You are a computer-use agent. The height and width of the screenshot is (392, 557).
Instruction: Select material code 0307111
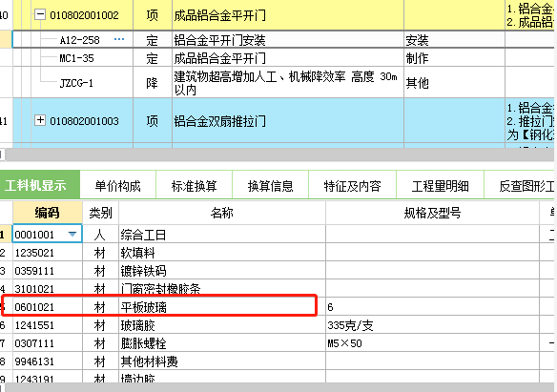pos(48,343)
